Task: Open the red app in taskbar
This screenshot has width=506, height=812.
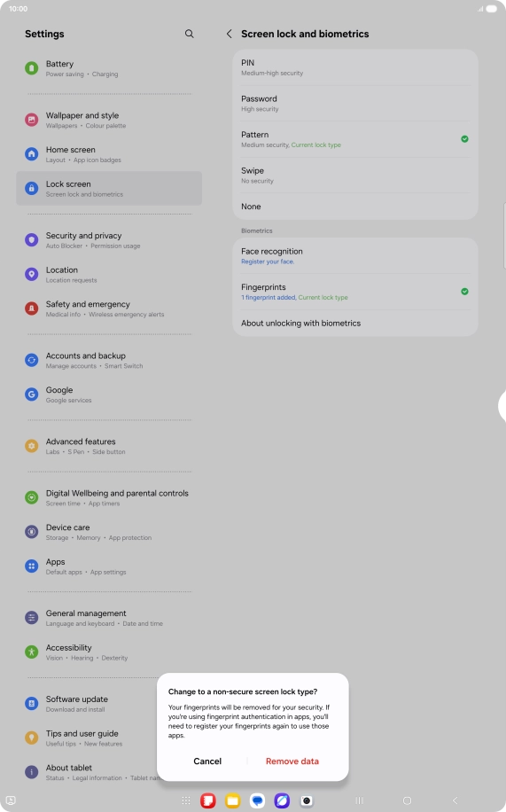Action: click(x=208, y=800)
